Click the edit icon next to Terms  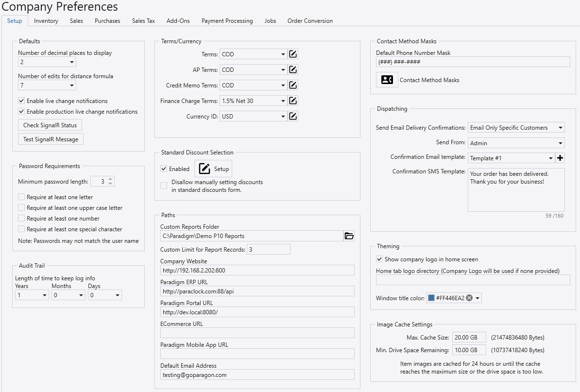tap(293, 54)
